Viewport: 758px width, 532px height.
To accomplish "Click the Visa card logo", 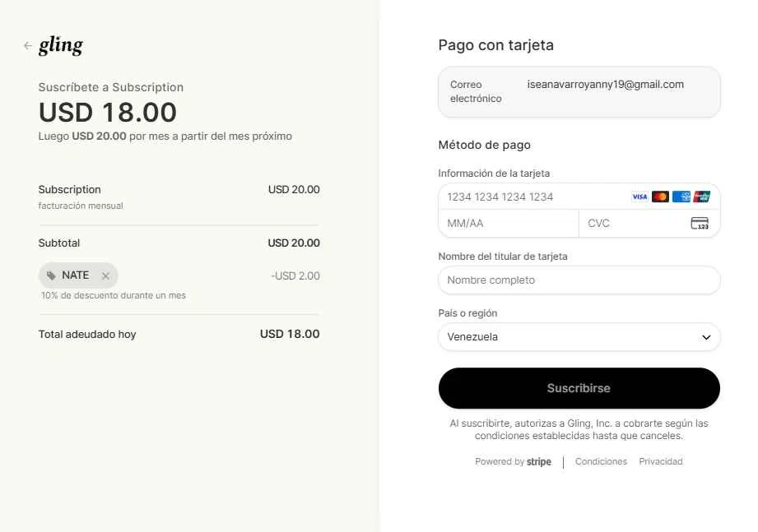I will coord(639,197).
